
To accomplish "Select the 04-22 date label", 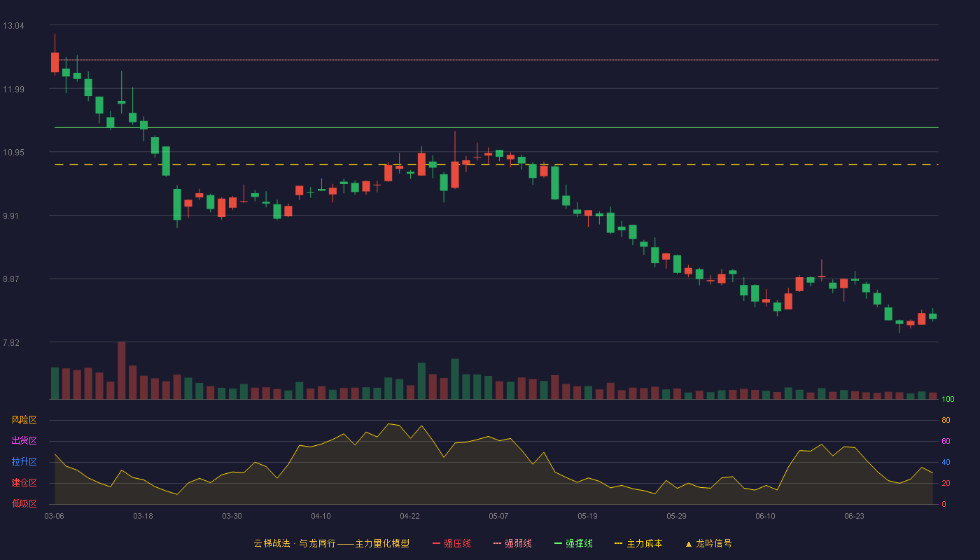I will [x=409, y=516].
